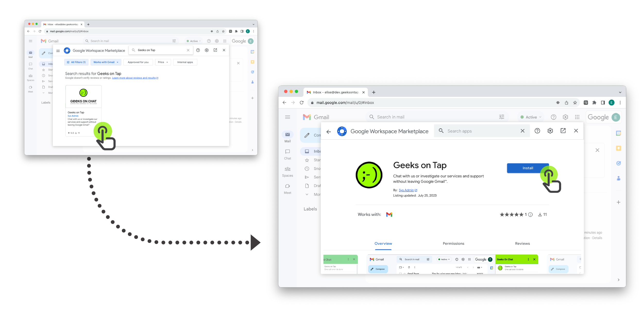Open Sys Admin link on left window card
This screenshot has height=322, width=644.
click(x=73, y=116)
